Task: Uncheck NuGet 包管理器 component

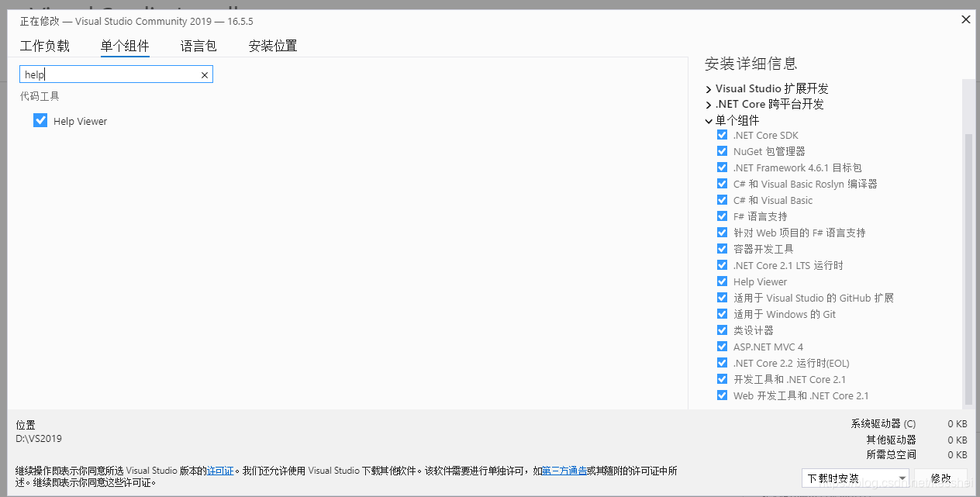Action: 723,151
